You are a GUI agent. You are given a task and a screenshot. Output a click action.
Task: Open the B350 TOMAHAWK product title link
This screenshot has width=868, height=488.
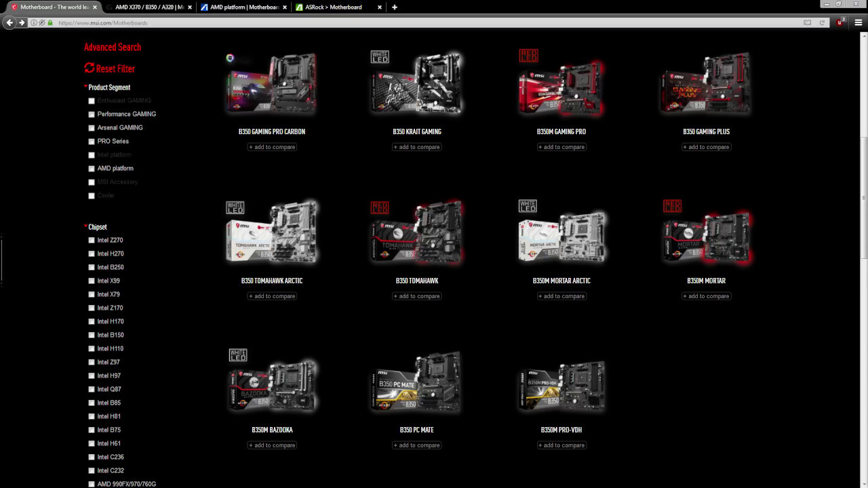(417, 281)
